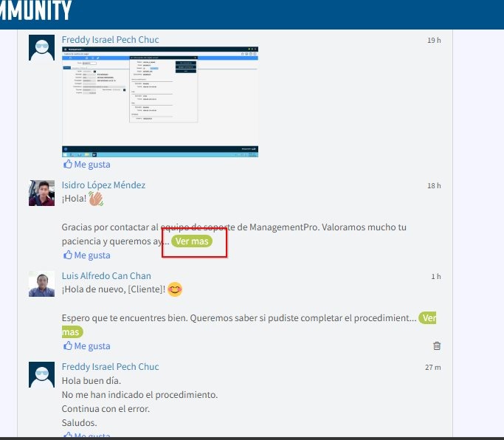Click Freddy's avatar on the 27 m comment

pyautogui.click(x=41, y=374)
